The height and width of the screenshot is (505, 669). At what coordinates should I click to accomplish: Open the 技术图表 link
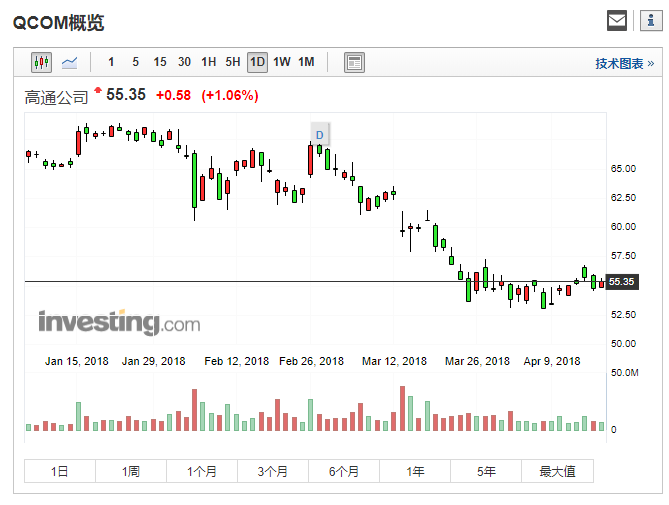625,64
